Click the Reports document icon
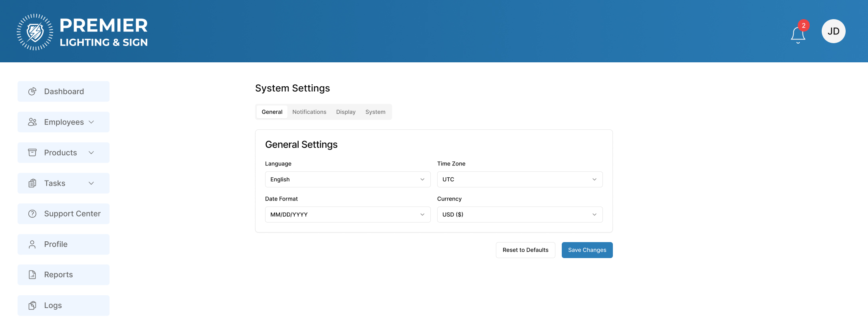Screen dimensions: 868x324 [x=32, y=275]
